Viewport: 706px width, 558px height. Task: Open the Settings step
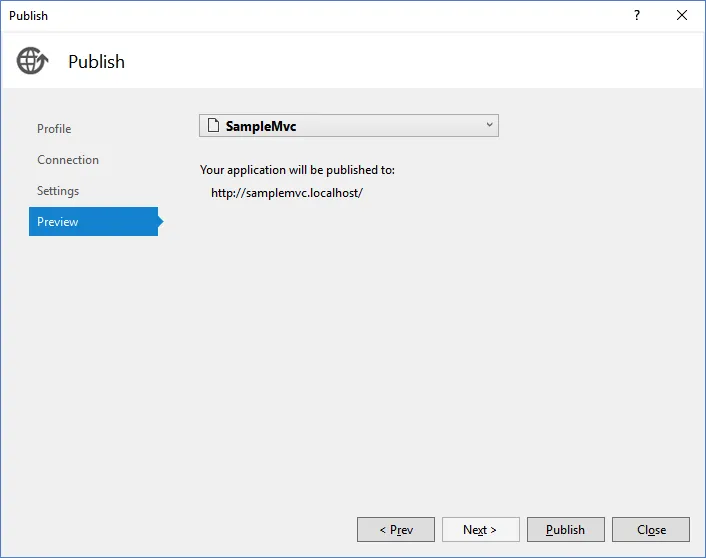coord(58,191)
